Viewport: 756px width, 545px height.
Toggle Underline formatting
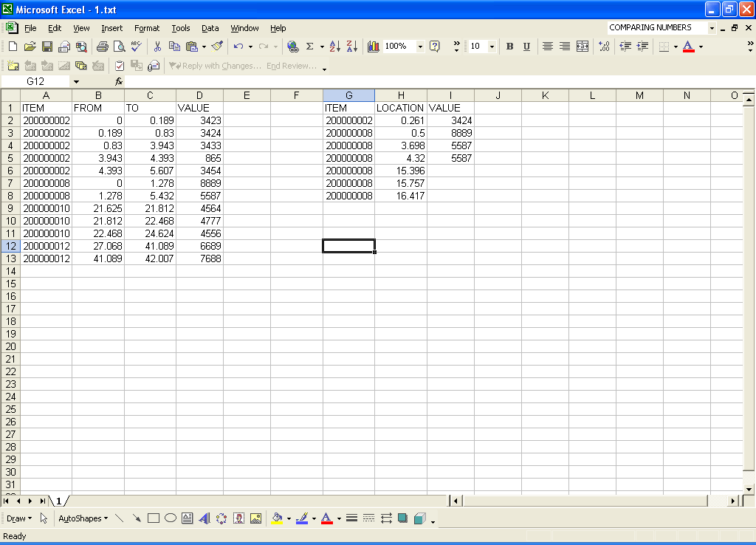click(526, 47)
